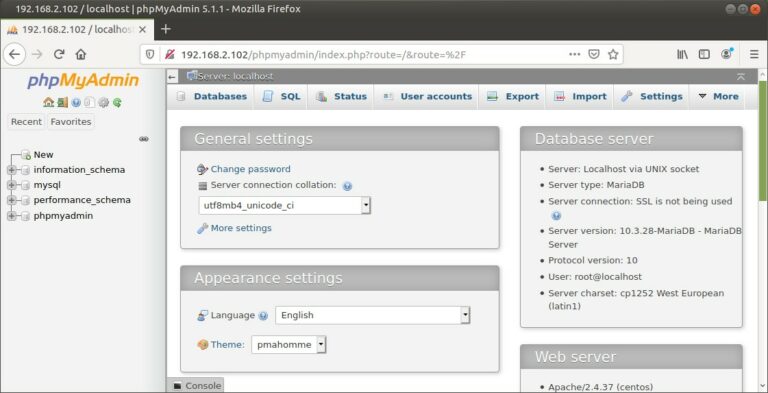Click the Language help icon
The height and width of the screenshot is (393, 768).
(x=263, y=316)
